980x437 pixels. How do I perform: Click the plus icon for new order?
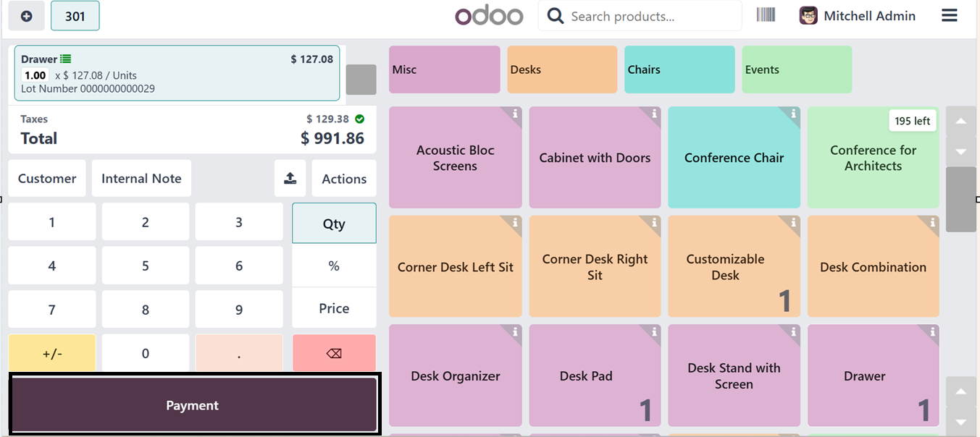[x=27, y=16]
